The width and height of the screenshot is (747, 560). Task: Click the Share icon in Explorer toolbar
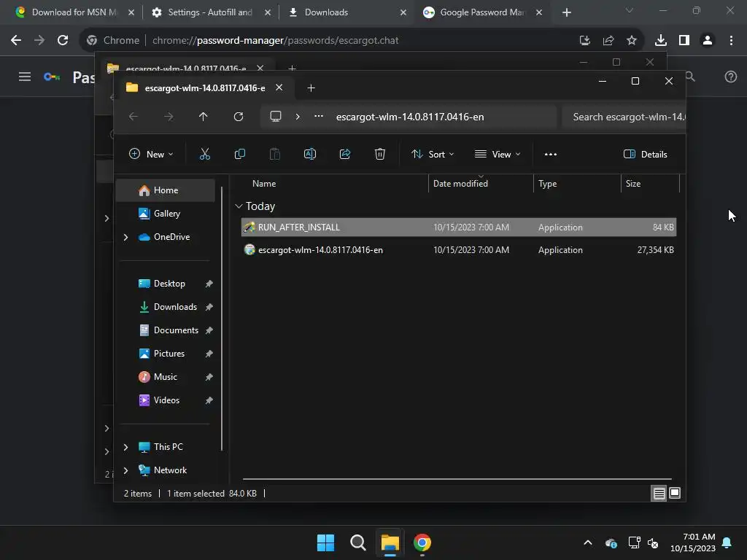click(345, 154)
